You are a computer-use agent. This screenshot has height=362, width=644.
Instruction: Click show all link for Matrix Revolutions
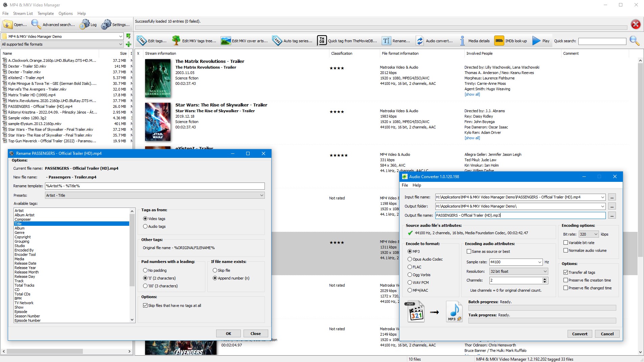pos(472,94)
